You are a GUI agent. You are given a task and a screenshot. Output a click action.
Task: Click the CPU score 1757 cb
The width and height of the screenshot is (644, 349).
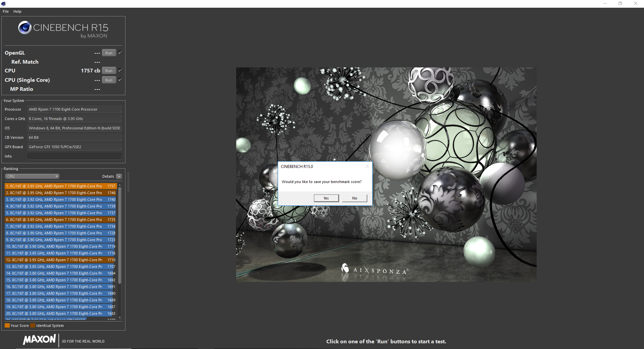[x=90, y=71]
